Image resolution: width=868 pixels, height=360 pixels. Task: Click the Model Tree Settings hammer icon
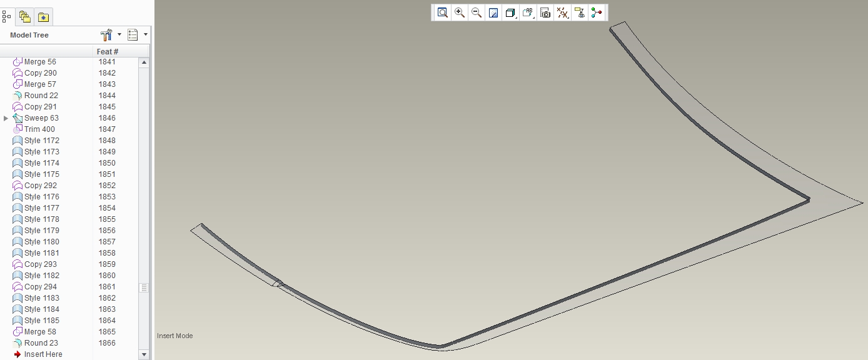(106, 35)
